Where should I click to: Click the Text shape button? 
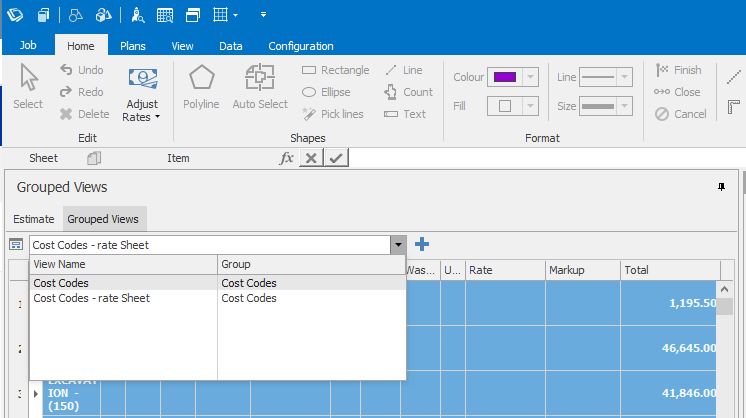click(406, 114)
